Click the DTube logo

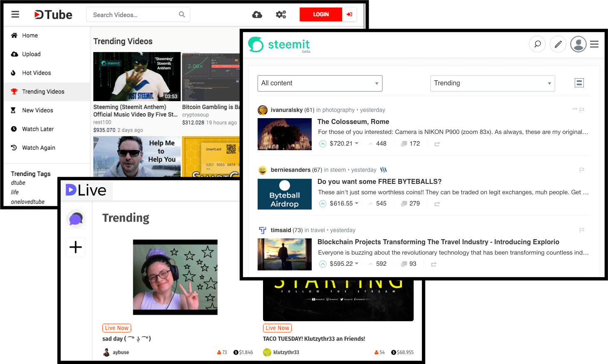click(53, 15)
